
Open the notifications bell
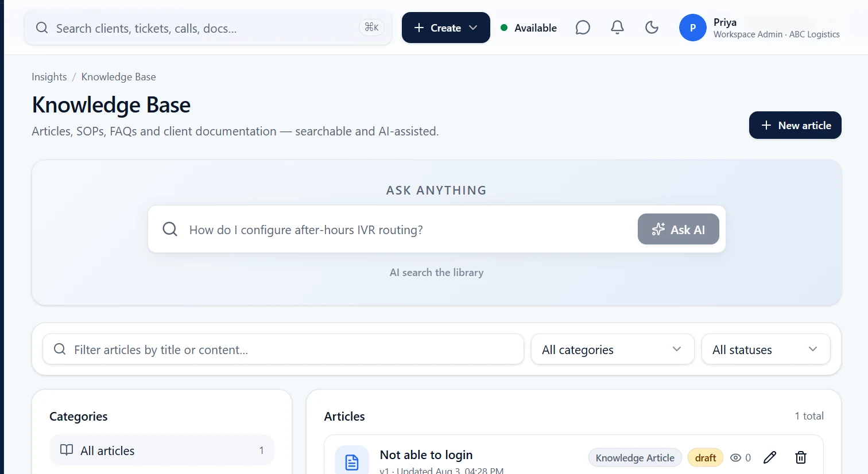(x=617, y=28)
